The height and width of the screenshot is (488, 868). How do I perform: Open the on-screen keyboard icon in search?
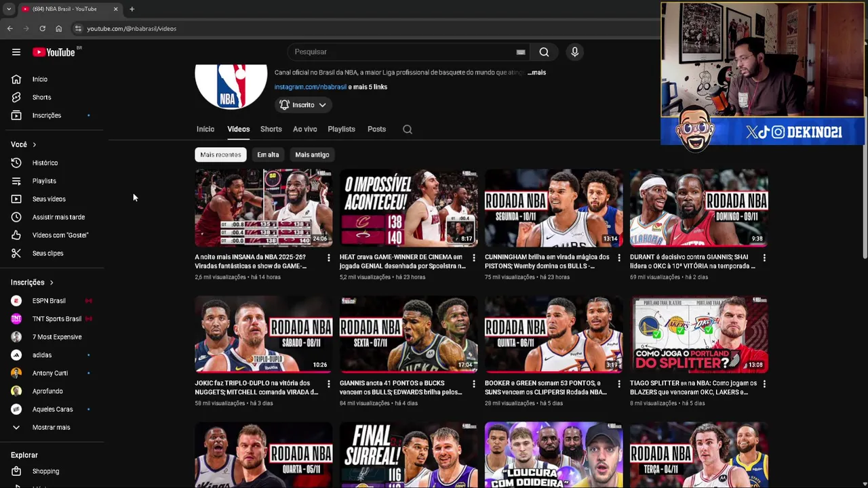(x=521, y=52)
